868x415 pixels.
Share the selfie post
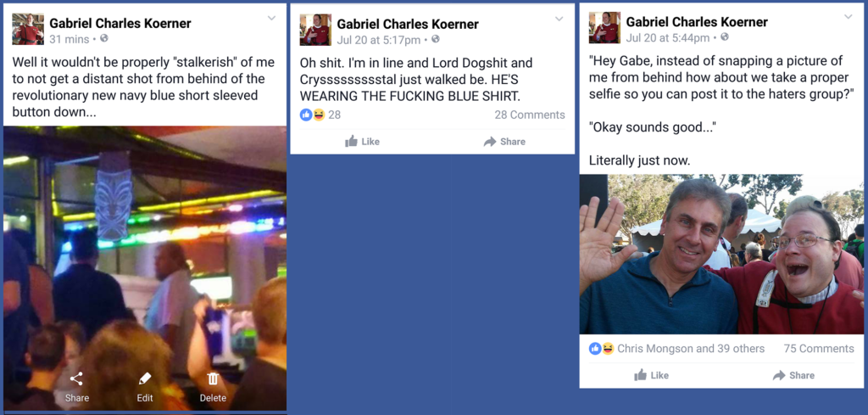[x=793, y=375]
